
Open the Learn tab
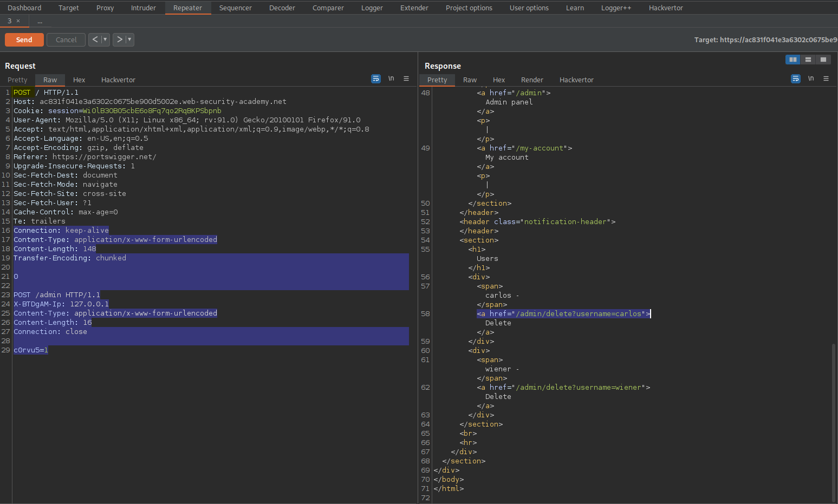pos(575,8)
